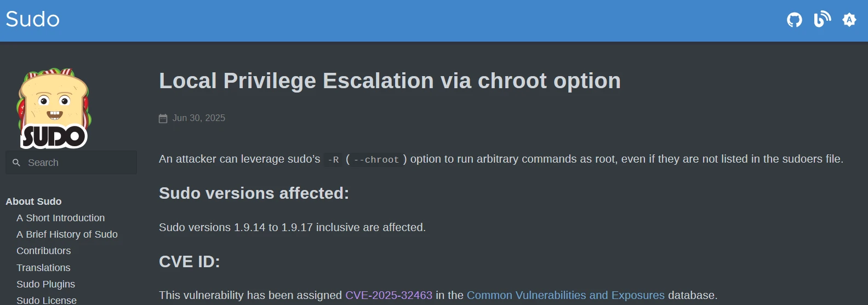Select Contributors in the sidebar
Image resolution: width=868 pixels, height=305 pixels.
[44, 251]
